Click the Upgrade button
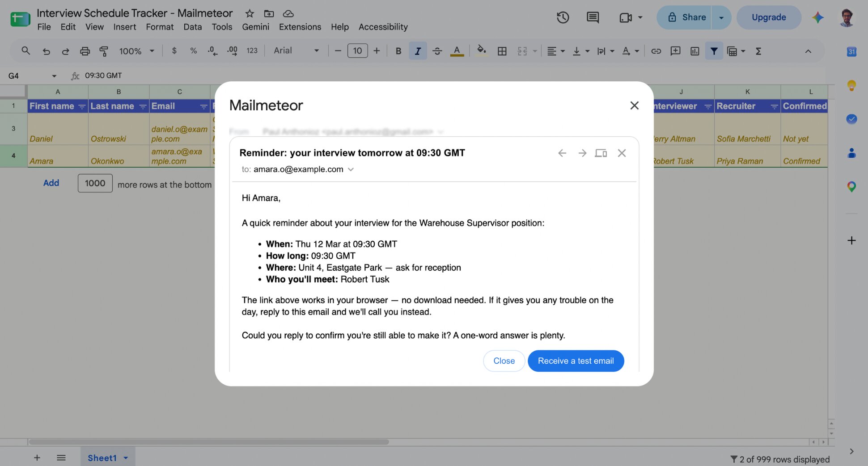This screenshot has height=466, width=868. 769,17
